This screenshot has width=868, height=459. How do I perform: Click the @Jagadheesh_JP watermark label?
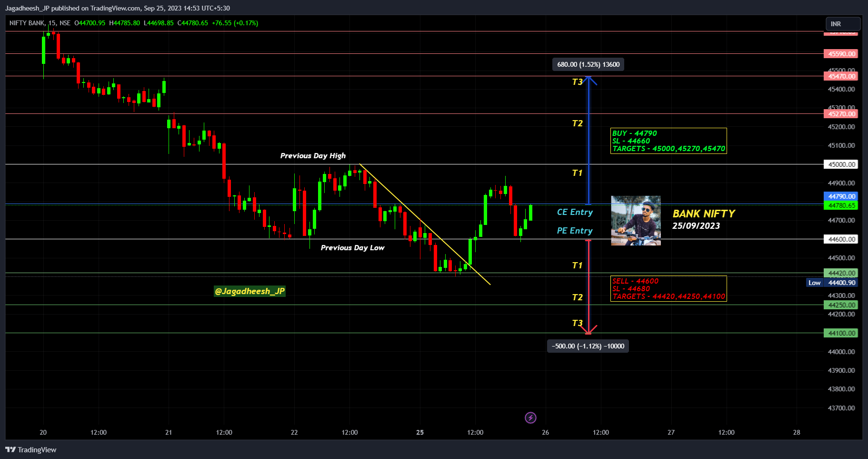pyautogui.click(x=249, y=291)
